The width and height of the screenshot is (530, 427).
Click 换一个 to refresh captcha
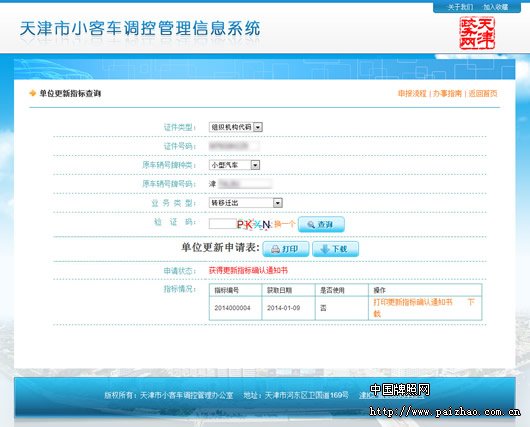(284, 224)
